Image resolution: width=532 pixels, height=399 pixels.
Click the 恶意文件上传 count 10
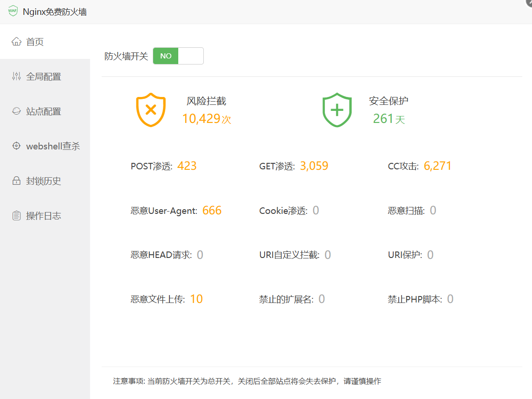click(196, 299)
